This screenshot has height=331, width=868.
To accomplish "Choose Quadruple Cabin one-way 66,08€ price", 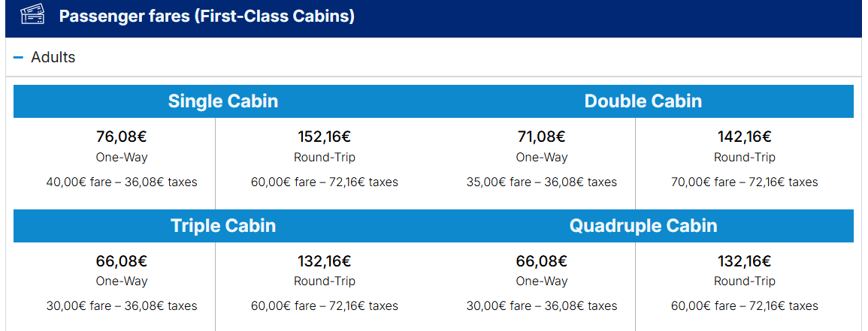I will click(542, 260).
